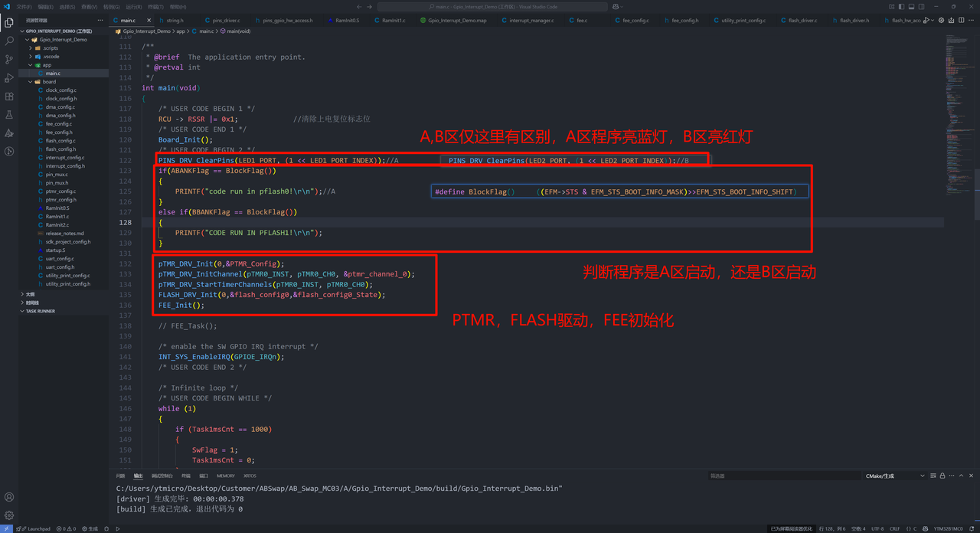Image resolution: width=980 pixels, height=533 pixels.
Task: Open the Copilot chat icon in title bar
Action: 615,7
